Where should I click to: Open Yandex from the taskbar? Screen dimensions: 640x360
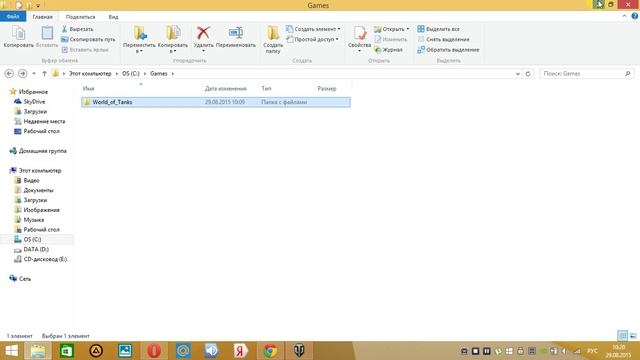pos(241,351)
